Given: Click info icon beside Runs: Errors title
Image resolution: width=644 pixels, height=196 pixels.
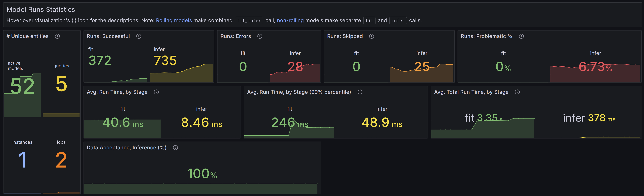Looking at the screenshot, I should pos(260,36).
